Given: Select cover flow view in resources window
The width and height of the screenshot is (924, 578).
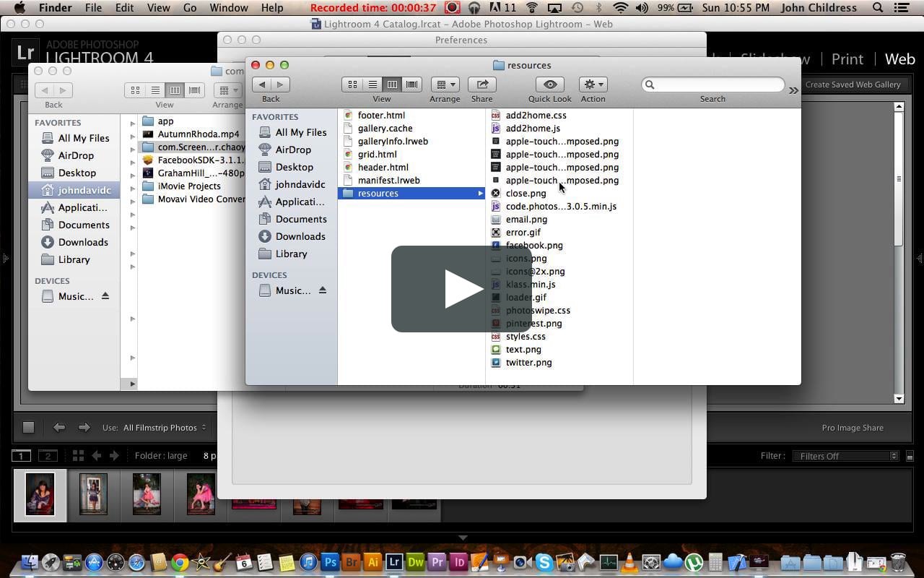Looking at the screenshot, I should (411, 85).
